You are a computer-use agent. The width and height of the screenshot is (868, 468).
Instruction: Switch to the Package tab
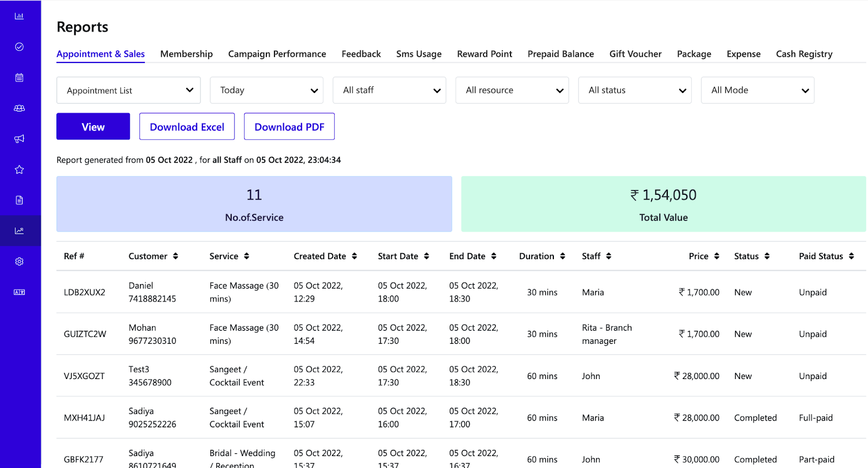point(694,54)
